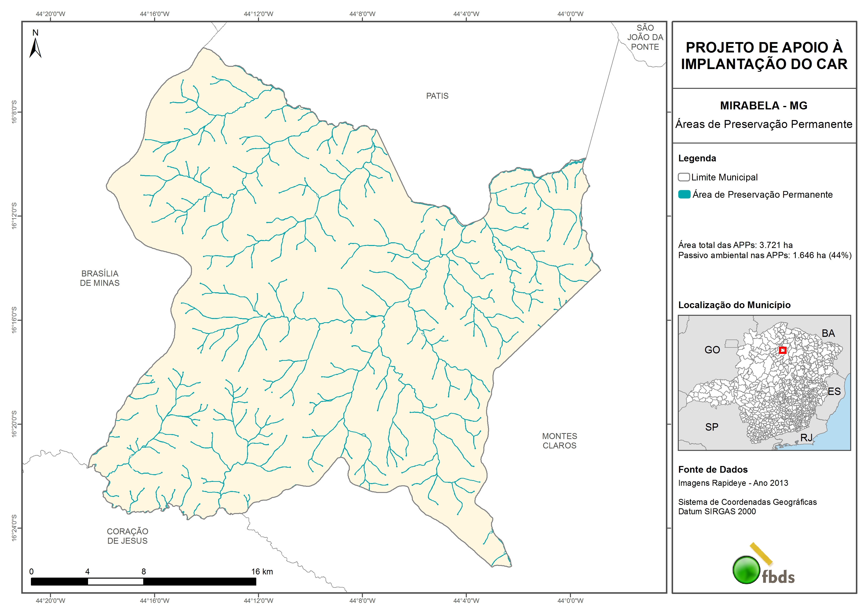Click the red locator square in inset map

tap(783, 350)
